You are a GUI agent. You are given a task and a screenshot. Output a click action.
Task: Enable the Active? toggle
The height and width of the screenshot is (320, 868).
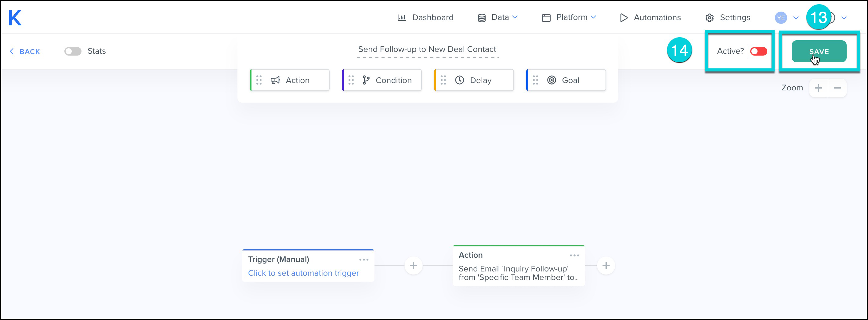pyautogui.click(x=758, y=51)
